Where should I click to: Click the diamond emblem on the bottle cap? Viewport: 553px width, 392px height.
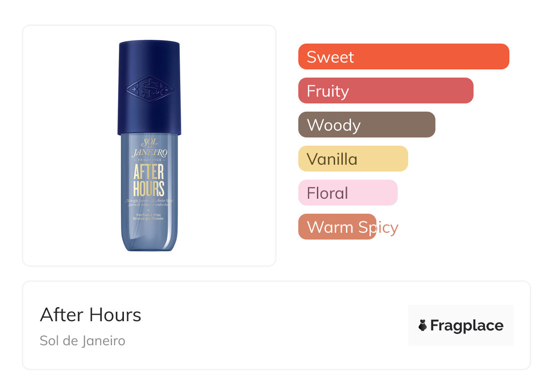coord(149,88)
